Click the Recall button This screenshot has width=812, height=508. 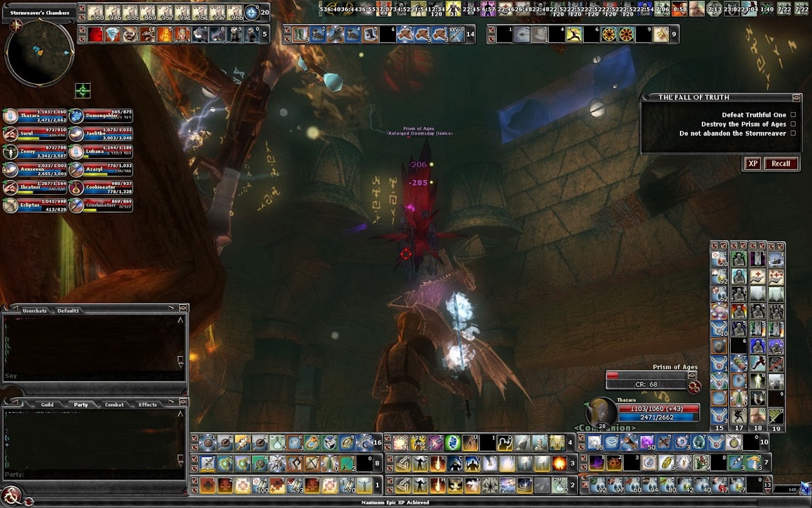tap(781, 163)
